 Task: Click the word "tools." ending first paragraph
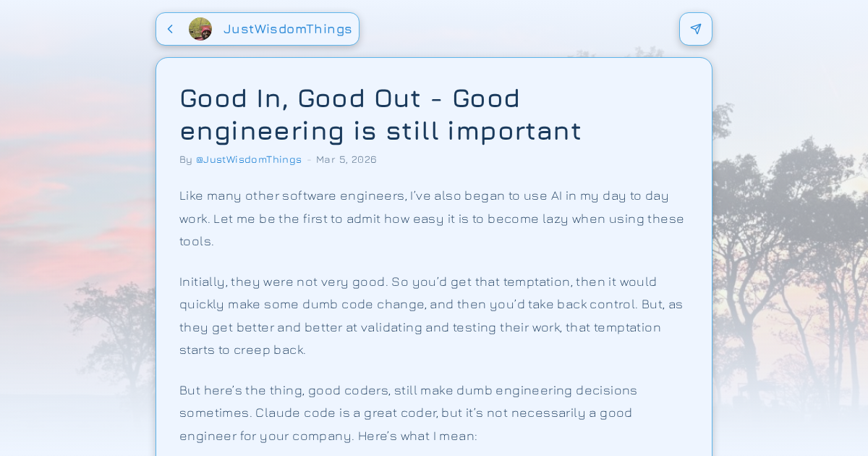tap(197, 241)
